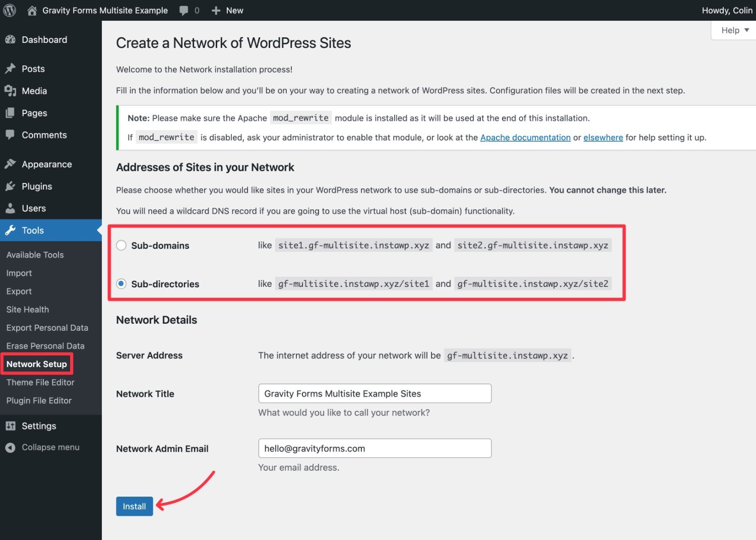Click the admin bar comments counter
The height and width of the screenshot is (540, 756).
[x=189, y=10]
